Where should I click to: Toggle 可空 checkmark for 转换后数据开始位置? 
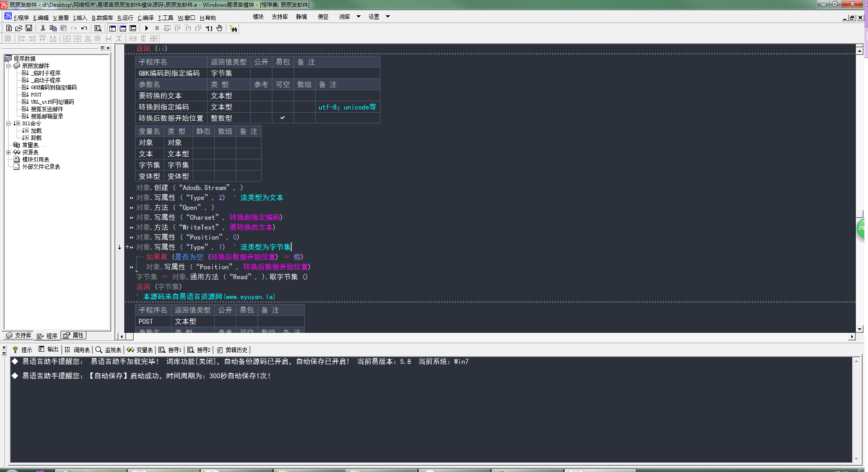pyautogui.click(x=282, y=118)
